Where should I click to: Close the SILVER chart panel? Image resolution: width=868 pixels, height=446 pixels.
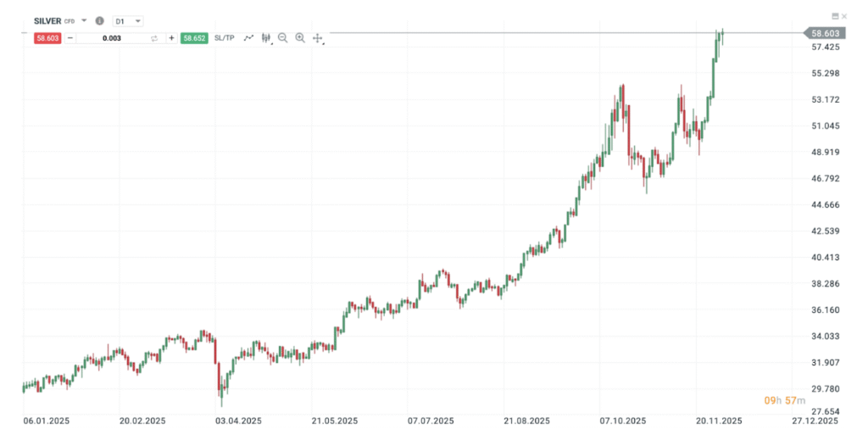point(844,16)
